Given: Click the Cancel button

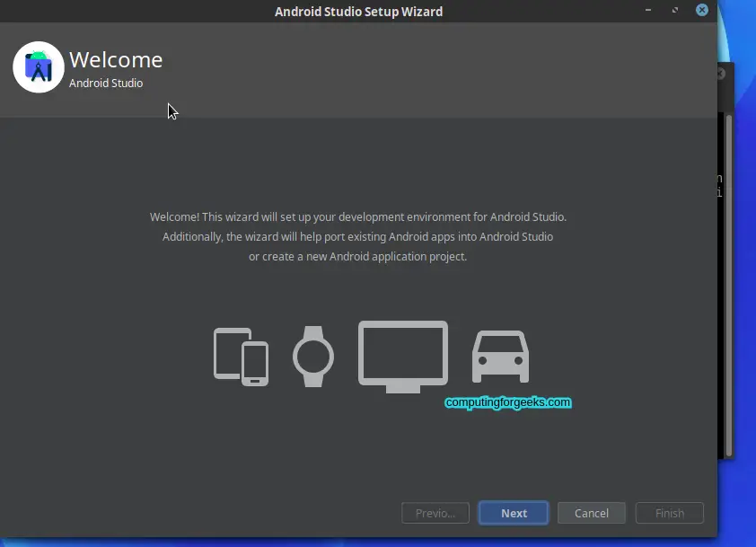Looking at the screenshot, I should 591,513.
